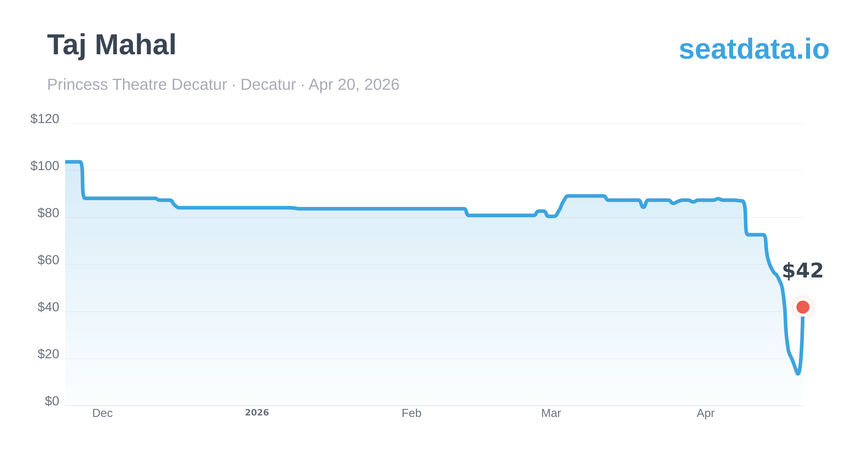This screenshot has height=456, width=868.
Task: Select the $40 y-axis label
Action: (x=48, y=307)
